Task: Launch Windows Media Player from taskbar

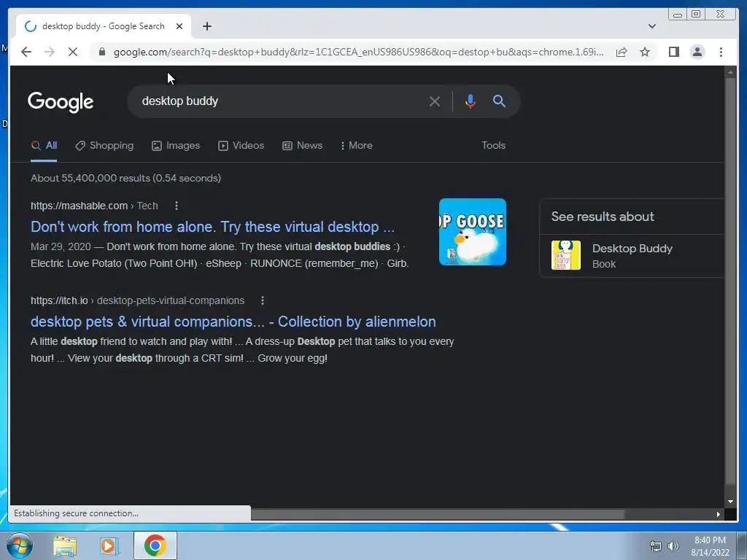Action: pos(109,546)
